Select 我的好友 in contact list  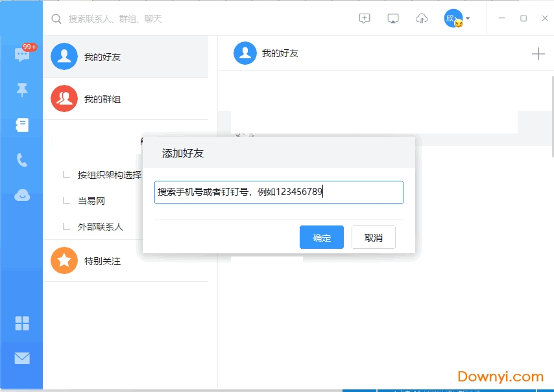102,57
